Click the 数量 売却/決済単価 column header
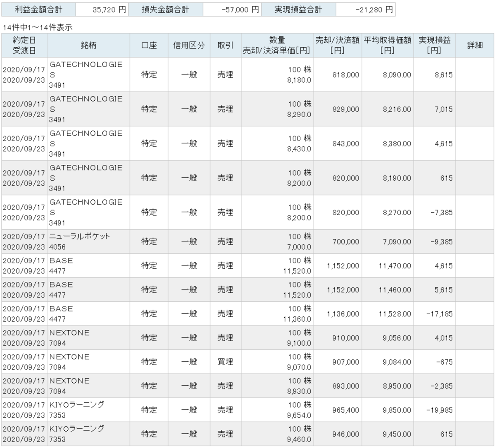 pyautogui.click(x=277, y=45)
